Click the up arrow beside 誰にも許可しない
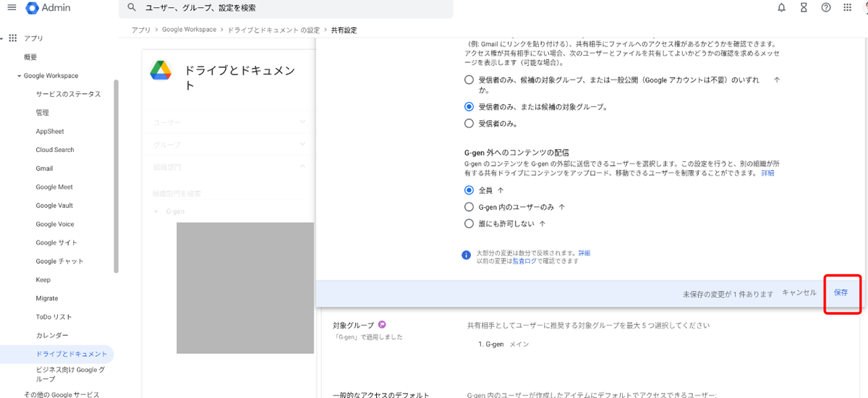 pos(542,224)
